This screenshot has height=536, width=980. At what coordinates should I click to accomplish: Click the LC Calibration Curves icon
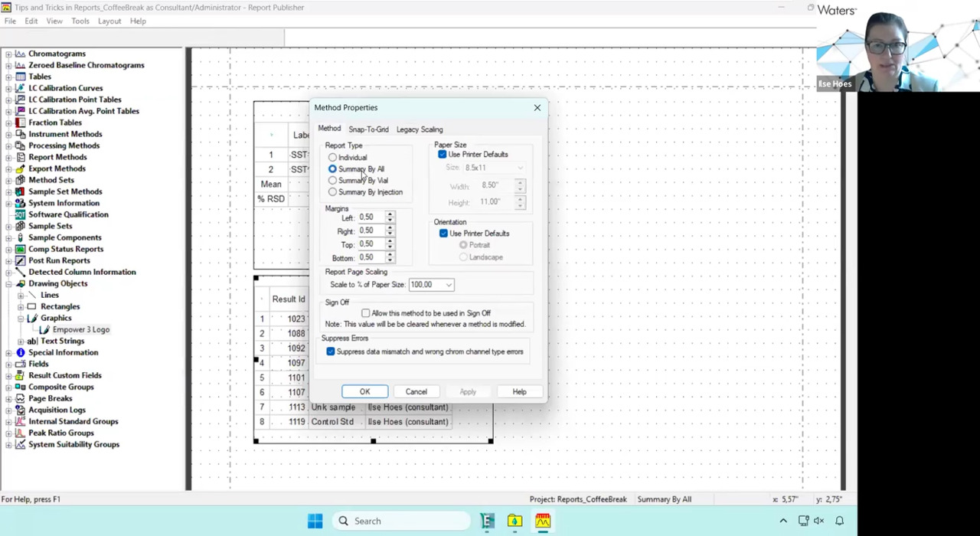point(21,88)
